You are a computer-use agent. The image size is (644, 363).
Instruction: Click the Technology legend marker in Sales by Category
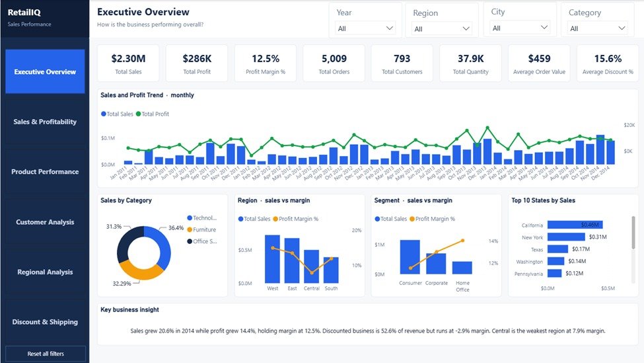(190, 218)
